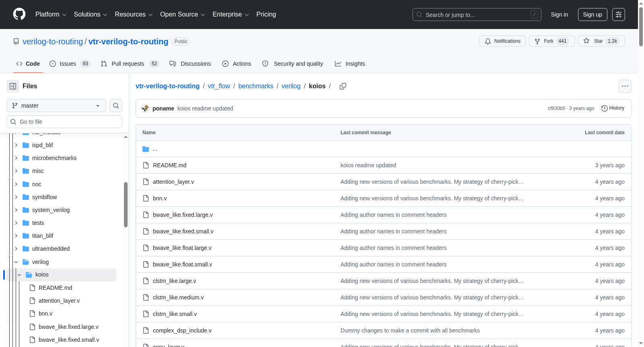This screenshot has width=644, height=347.
Task: Click the complex_dsp_include.v file icon
Action: 146,330
